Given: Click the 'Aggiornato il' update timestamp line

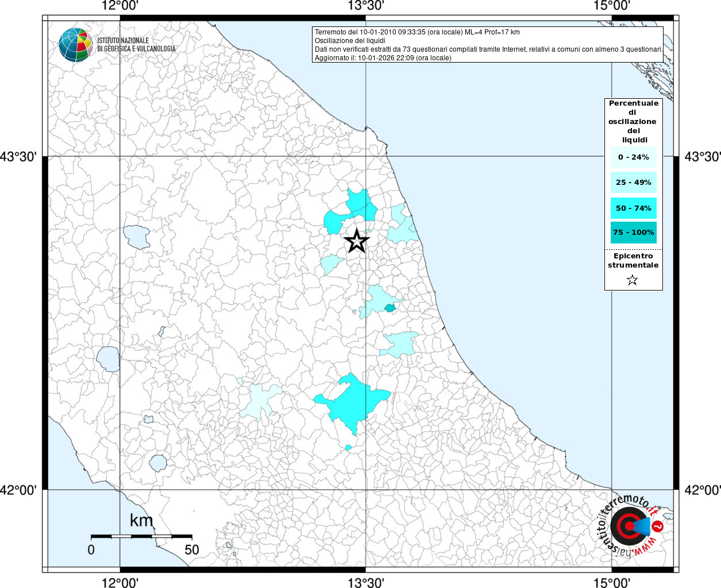Looking at the screenshot, I should [x=383, y=58].
